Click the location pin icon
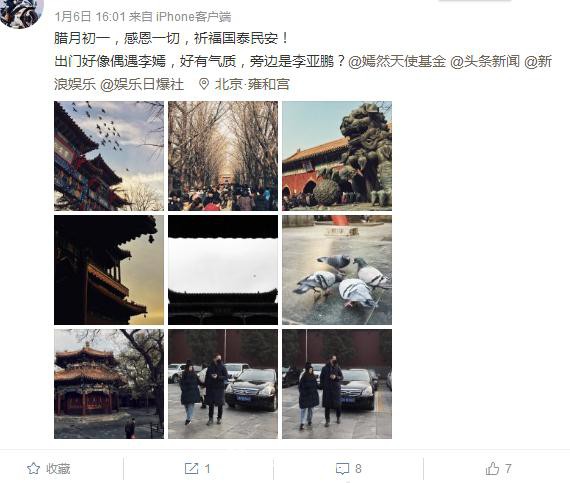This screenshot has width=570, height=483. (204, 84)
